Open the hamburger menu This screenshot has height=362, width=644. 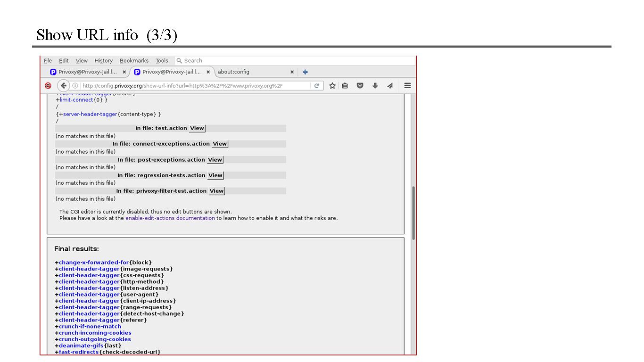point(407,86)
